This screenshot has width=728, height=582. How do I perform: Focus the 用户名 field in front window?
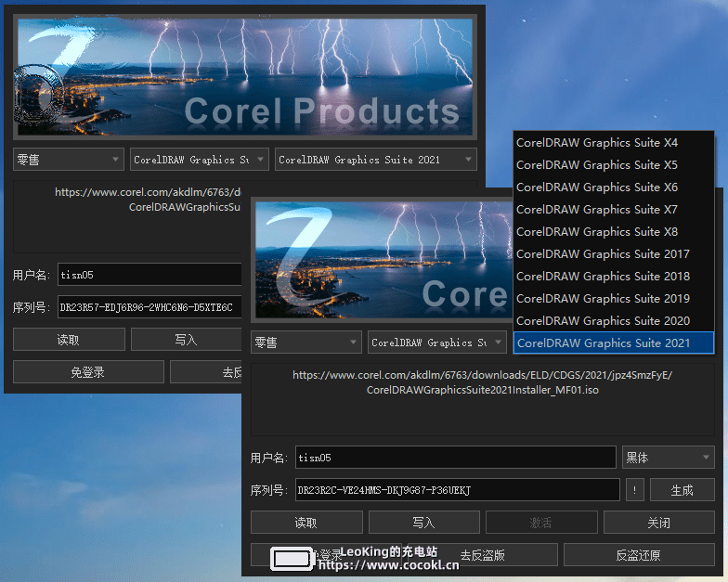click(x=455, y=458)
